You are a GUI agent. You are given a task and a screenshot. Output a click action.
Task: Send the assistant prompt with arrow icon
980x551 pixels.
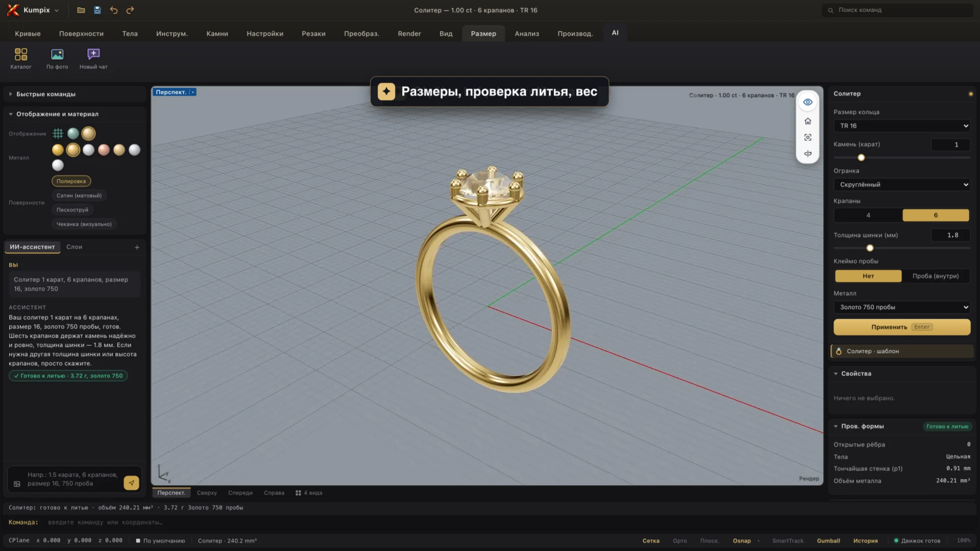131,483
